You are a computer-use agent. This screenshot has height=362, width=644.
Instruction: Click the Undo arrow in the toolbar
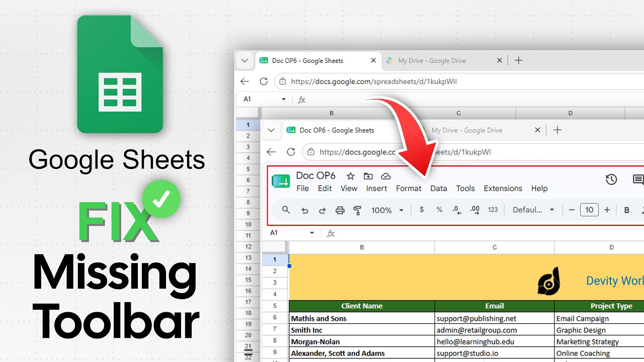[304, 210]
